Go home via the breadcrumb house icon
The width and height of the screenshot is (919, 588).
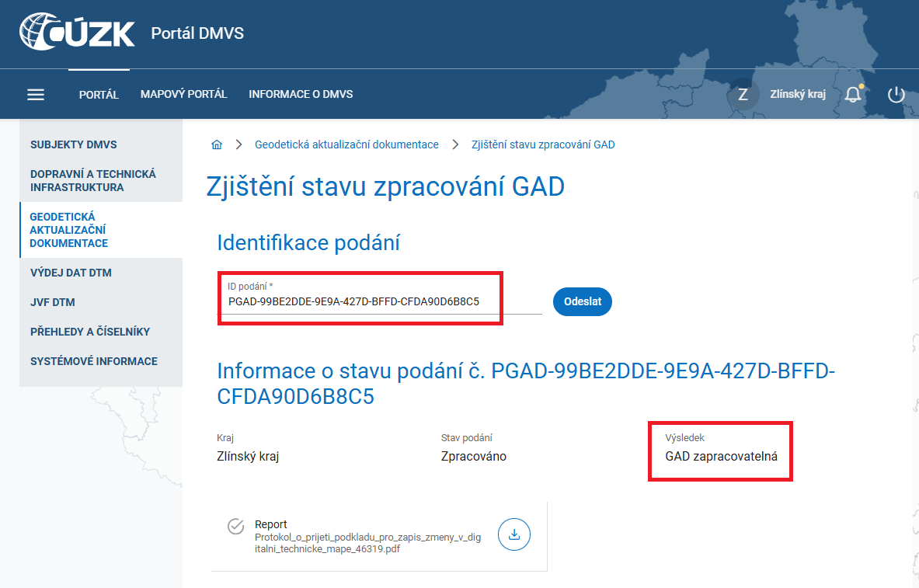click(217, 144)
